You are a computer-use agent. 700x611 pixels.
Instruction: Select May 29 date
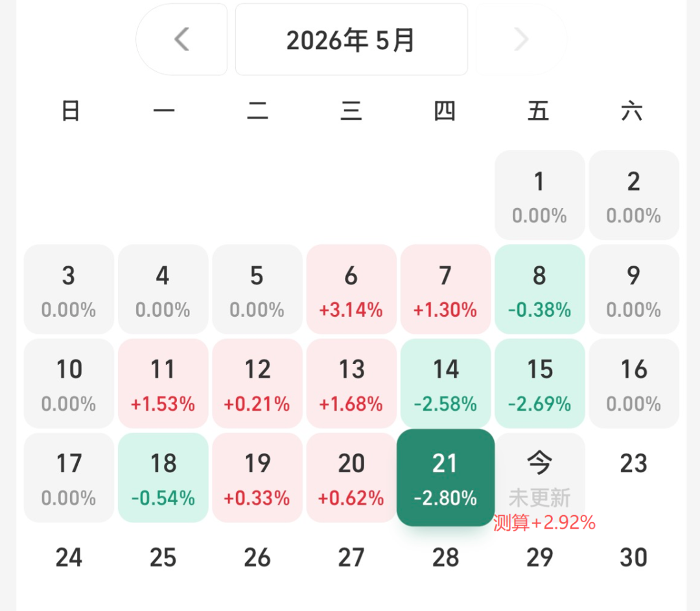[x=540, y=557]
